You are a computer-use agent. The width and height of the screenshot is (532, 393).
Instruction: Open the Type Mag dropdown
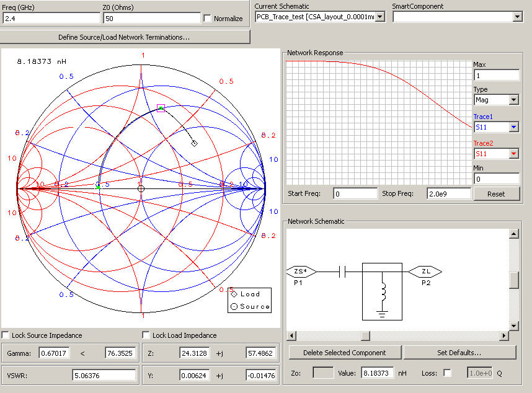coord(513,100)
